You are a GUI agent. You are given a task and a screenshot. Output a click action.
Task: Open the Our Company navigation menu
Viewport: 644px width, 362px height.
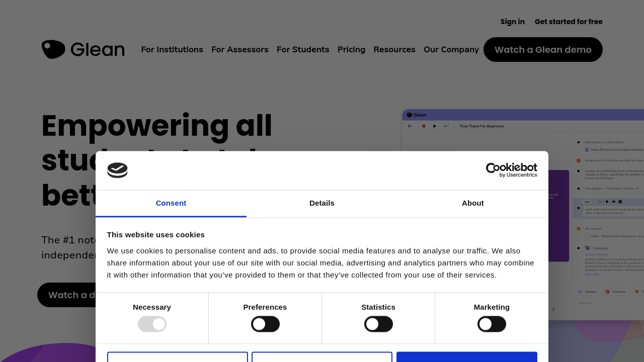coord(451,49)
